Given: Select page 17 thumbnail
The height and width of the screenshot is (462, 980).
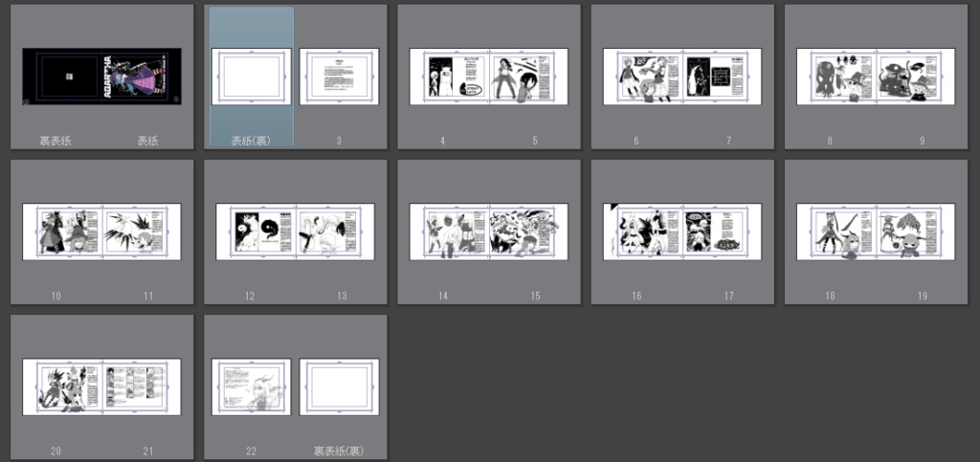Looking at the screenshot, I should [723, 231].
